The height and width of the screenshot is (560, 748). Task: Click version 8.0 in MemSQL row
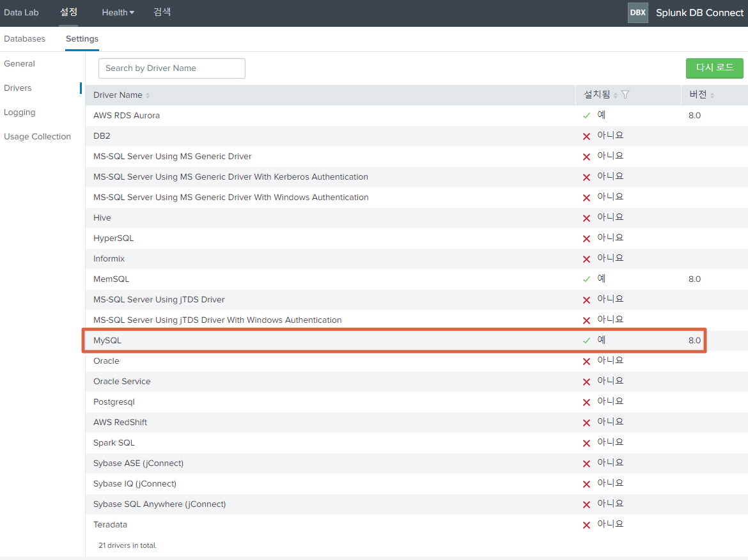pos(694,279)
